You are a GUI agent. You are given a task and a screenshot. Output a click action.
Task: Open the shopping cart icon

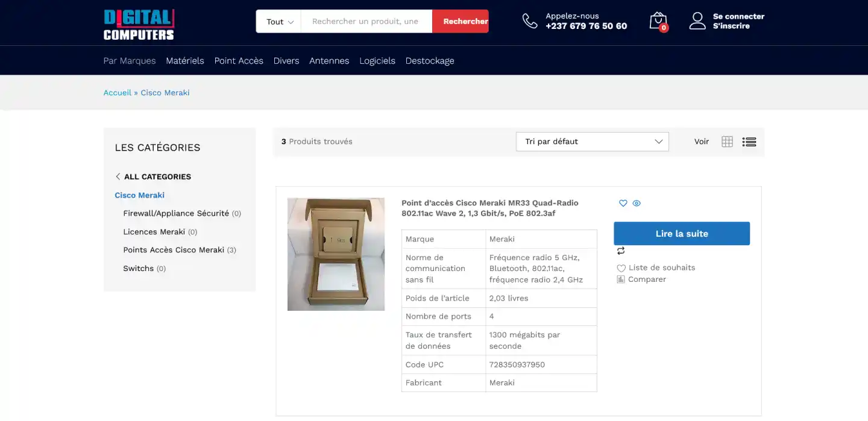[658, 21]
